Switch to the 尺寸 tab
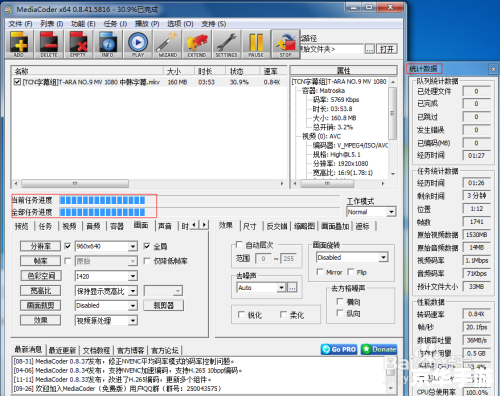This screenshot has height=396, width=500. click(x=250, y=226)
